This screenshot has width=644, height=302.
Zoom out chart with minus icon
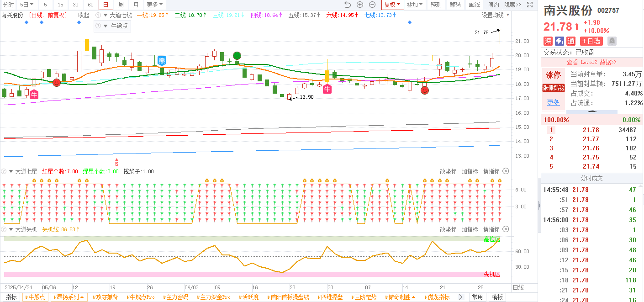pyautogui.click(x=372, y=5)
